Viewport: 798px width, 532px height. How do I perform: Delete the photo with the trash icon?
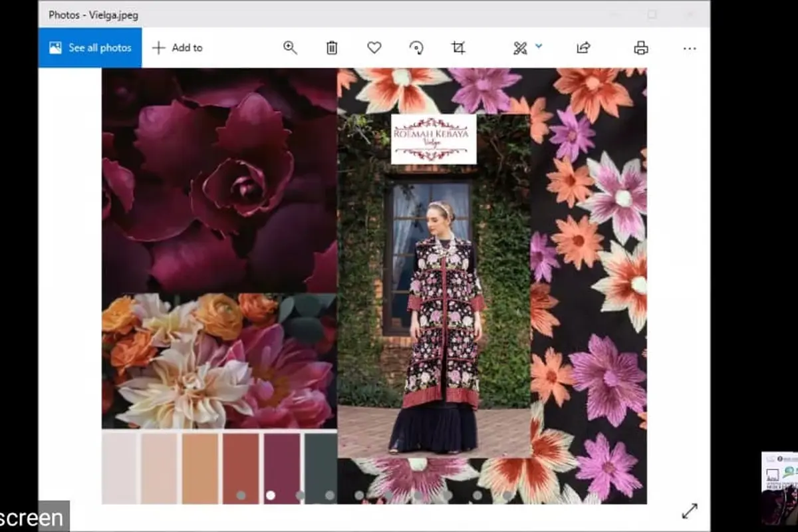[332, 48]
